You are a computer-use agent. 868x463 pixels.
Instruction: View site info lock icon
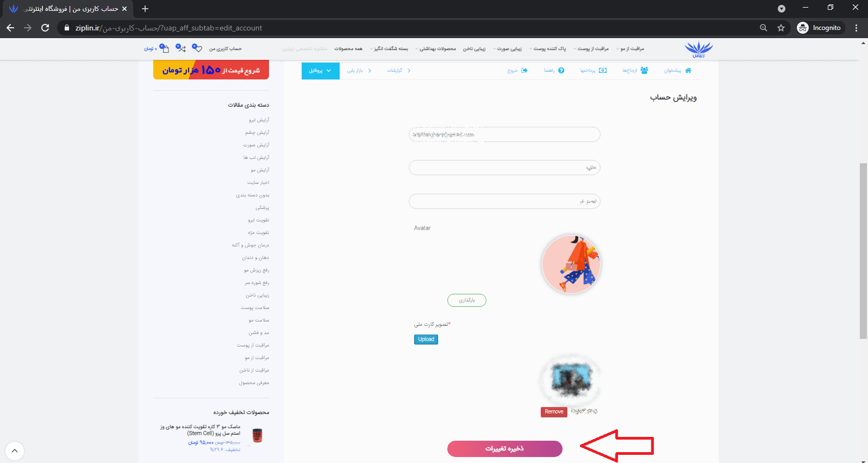[66, 28]
